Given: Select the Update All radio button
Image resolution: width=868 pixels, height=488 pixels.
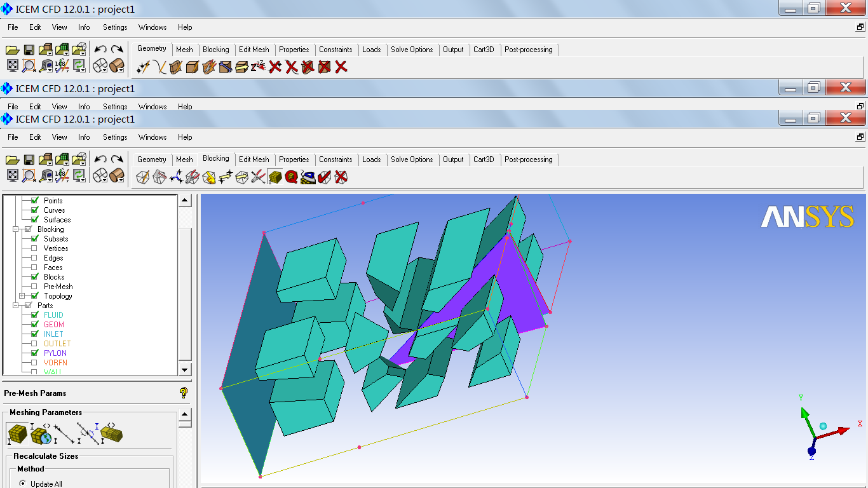Looking at the screenshot, I should pos(23,484).
